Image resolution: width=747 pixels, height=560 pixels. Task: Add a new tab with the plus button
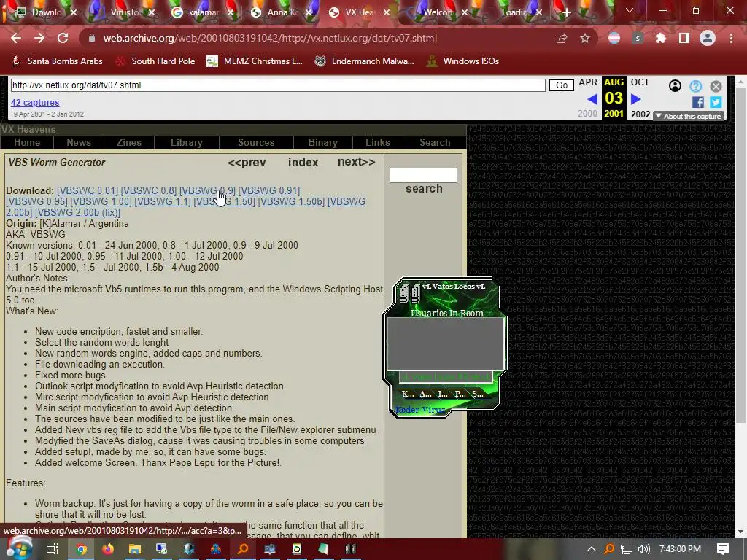[x=566, y=12]
